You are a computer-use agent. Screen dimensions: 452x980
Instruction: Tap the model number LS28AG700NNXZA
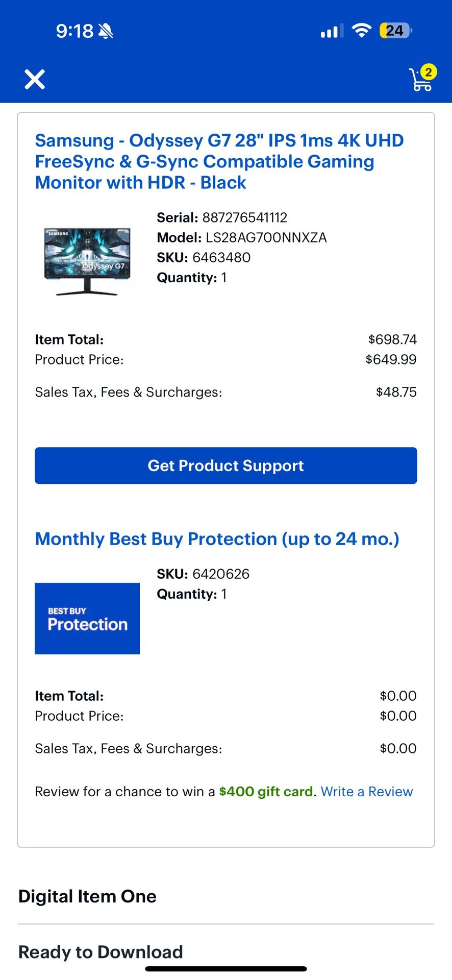point(266,238)
